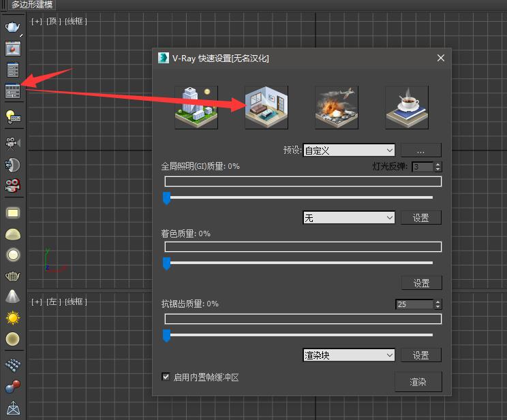Image resolution: width=507 pixels, height=420 pixels.
Task: Open the rendered frame window icon
Action: click(x=13, y=49)
